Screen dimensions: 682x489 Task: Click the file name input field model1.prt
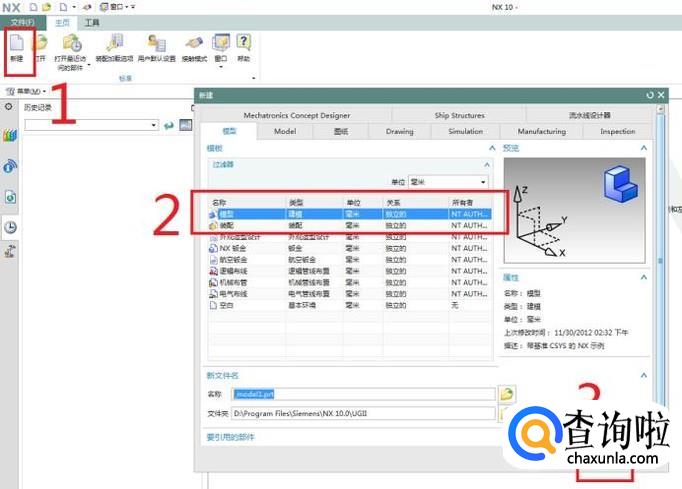[363, 394]
